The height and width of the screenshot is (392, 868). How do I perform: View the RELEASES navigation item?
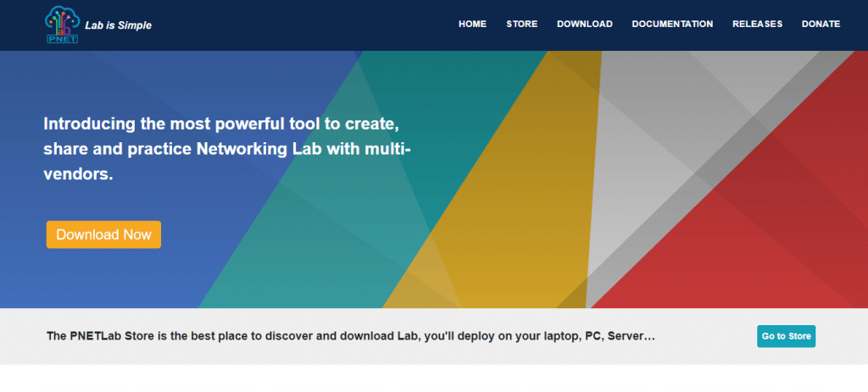coord(757,25)
